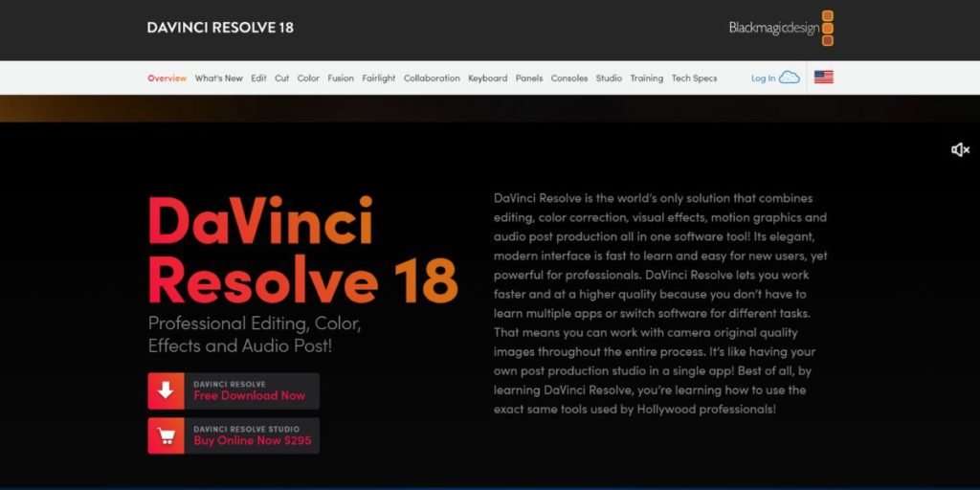The width and height of the screenshot is (980, 490).
Task: Click the cloud icon beside Log In
Action: [x=790, y=78]
